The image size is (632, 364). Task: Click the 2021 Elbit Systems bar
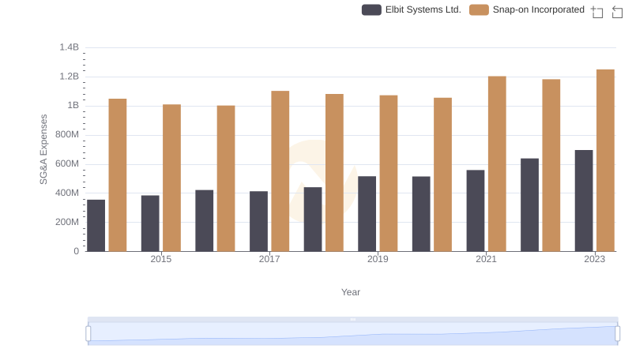click(476, 211)
